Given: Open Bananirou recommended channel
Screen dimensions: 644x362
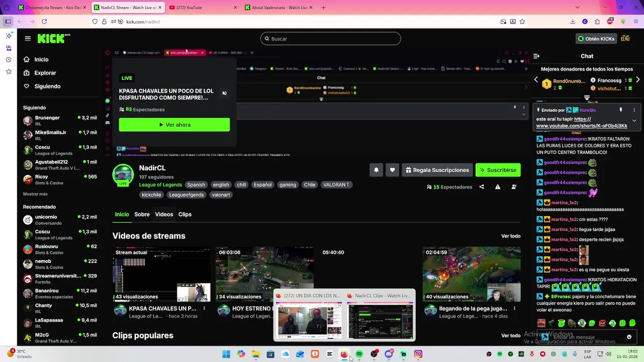Looking at the screenshot, I should [x=60, y=293].
